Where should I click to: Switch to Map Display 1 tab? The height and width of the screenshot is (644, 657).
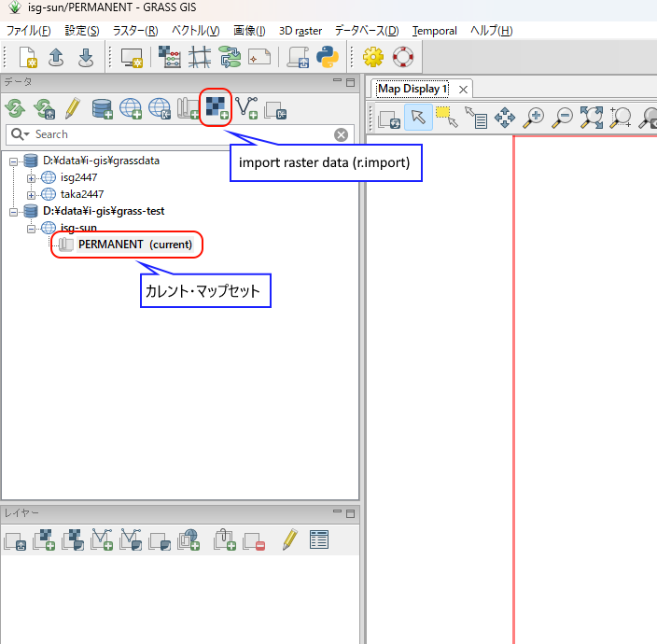412,89
